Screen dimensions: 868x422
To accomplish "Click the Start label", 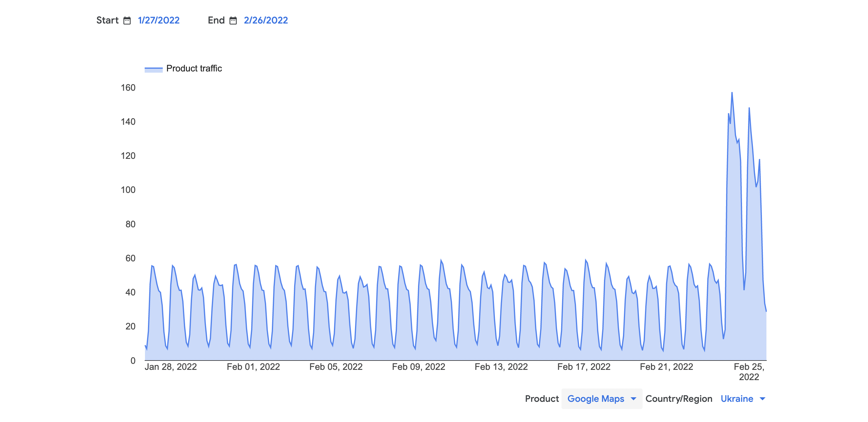I will point(107,20).
